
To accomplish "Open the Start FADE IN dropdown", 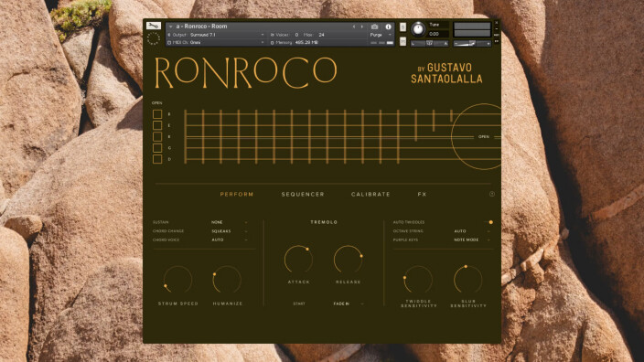I will (x=349, y=303).
